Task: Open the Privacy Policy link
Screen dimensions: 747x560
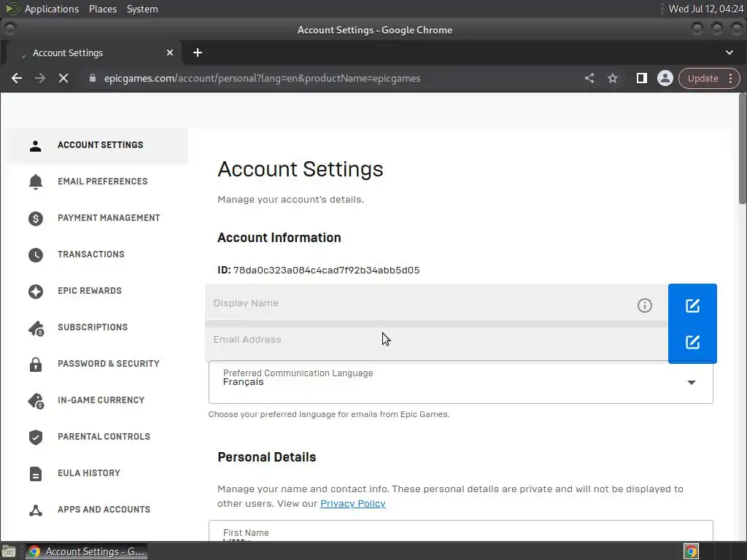Action: [352, 504]
